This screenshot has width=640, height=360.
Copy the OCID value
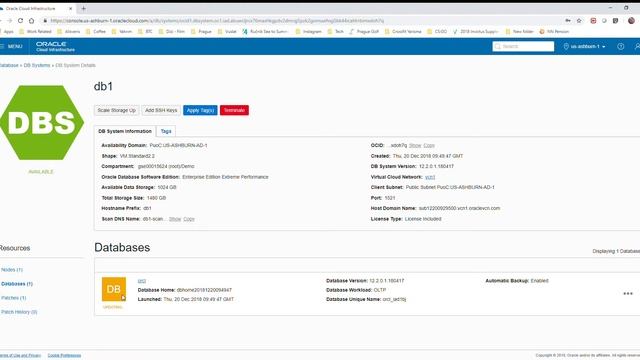[x=429, y=145]
